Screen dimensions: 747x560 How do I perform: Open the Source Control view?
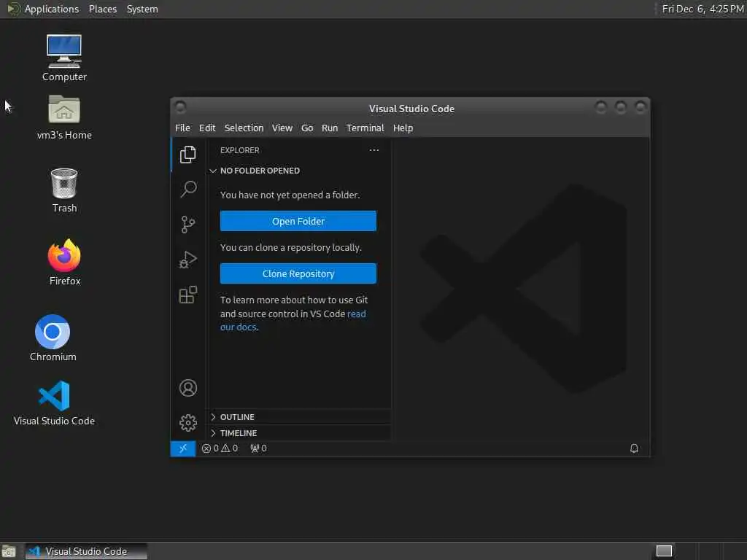point(187,225)
